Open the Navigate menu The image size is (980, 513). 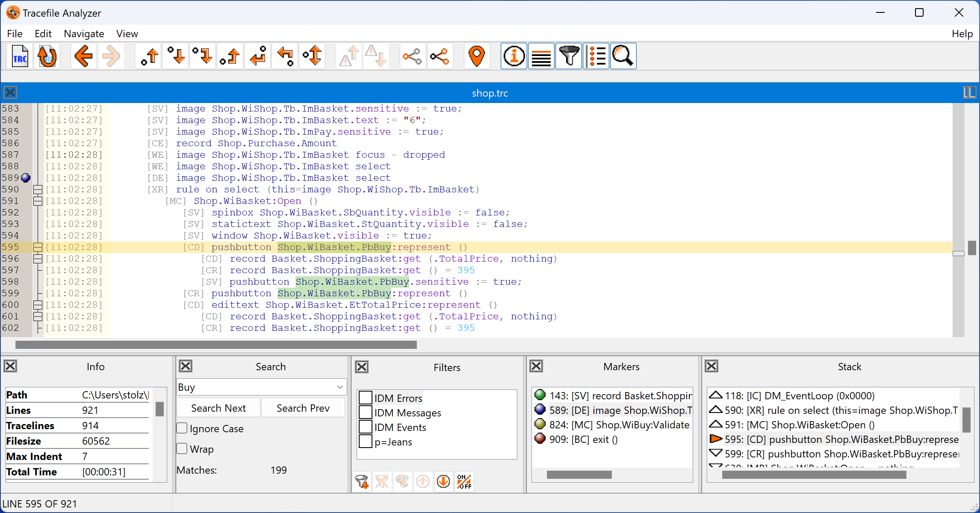pos(84,34)
